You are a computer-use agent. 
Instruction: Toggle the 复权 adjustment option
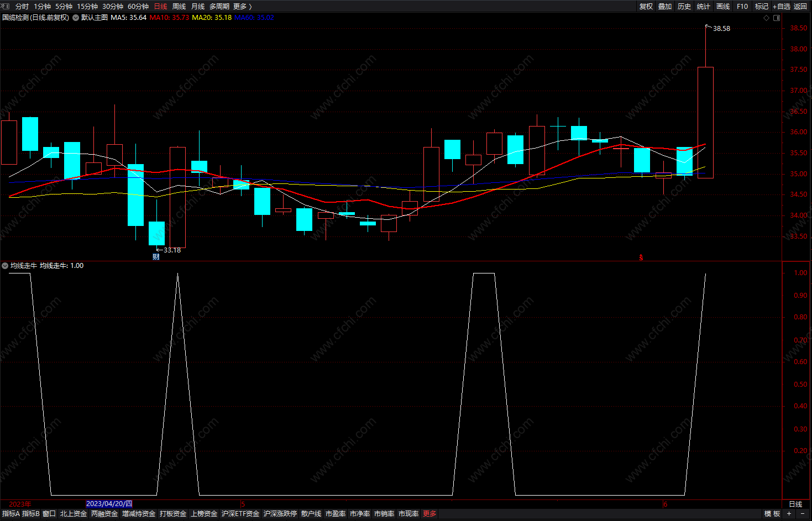646,7
